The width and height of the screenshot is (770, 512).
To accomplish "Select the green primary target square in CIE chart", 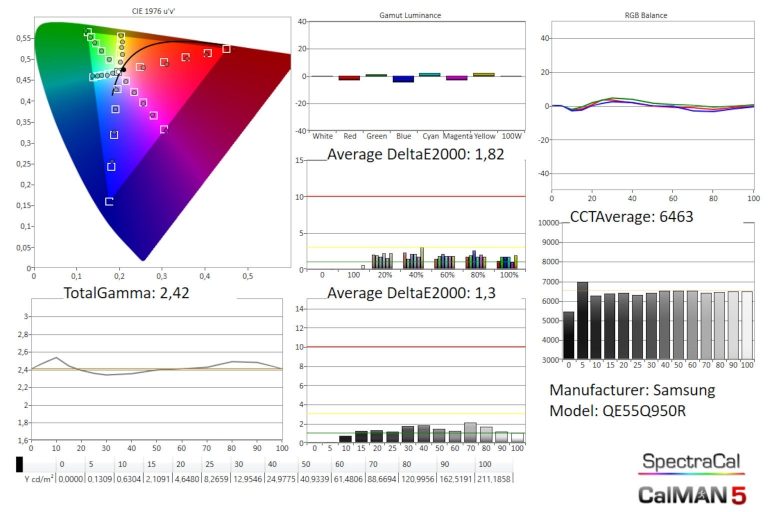I will click(88, 32).
